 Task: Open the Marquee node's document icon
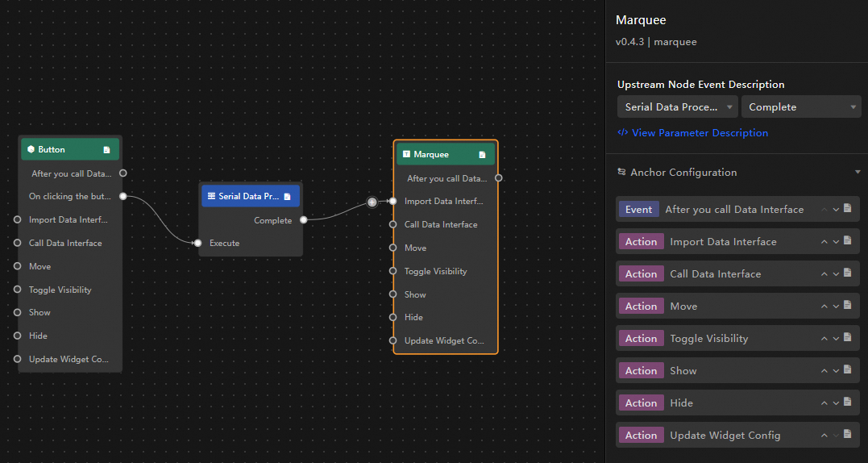pos(482,155)
